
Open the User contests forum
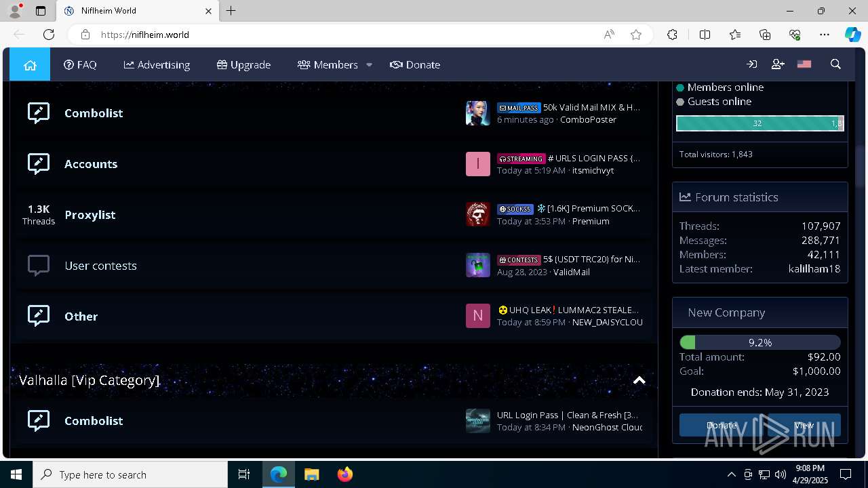[100, 266]
